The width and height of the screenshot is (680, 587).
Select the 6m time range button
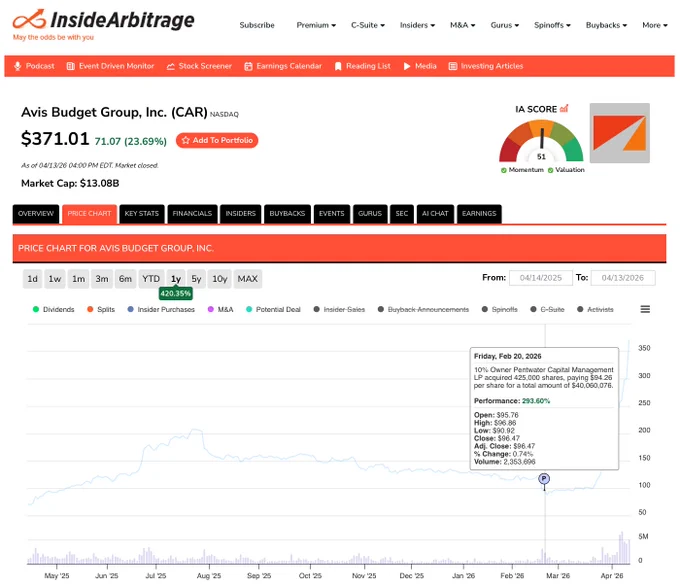click(x=125, y=279)
